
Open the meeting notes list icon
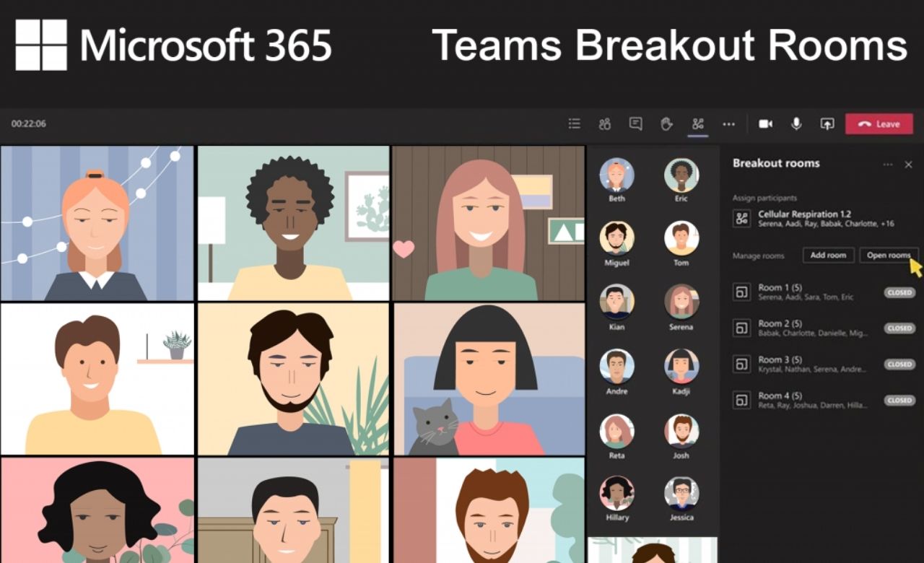click(x=574, y=123)
